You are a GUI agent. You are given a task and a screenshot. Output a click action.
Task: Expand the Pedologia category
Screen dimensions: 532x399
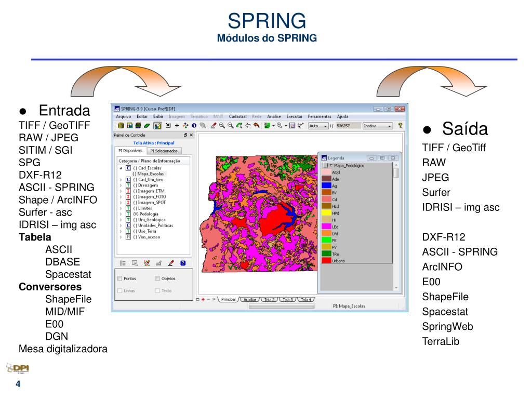pyautogui.click(x=121, y=214)
